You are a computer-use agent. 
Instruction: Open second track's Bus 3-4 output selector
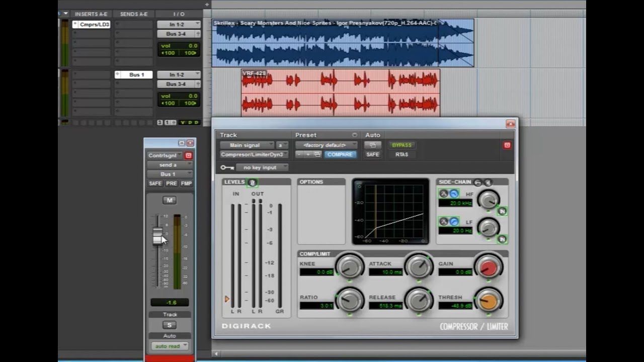[179, 84]
